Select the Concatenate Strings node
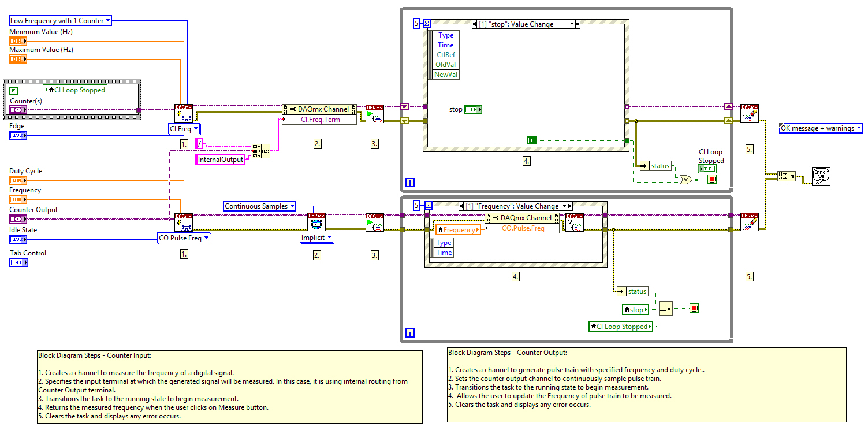This screenshot has width=868, height=430. tap(261, 151)
